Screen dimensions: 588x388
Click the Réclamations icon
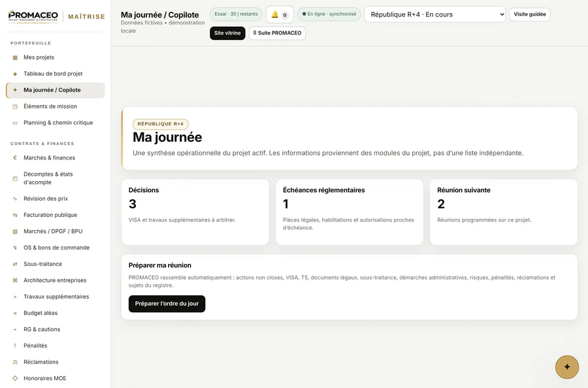pos(15,362)
